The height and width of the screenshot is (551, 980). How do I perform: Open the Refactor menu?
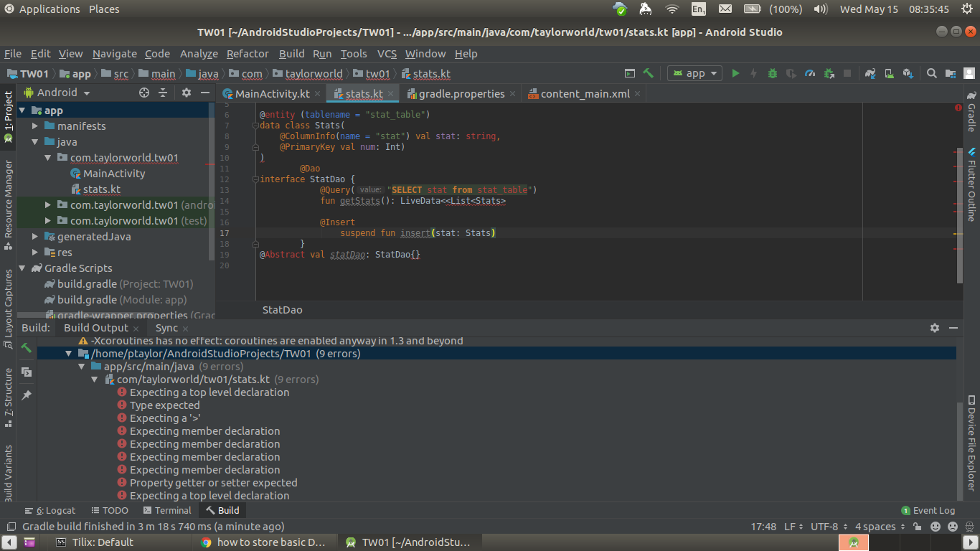click(248, 54)
